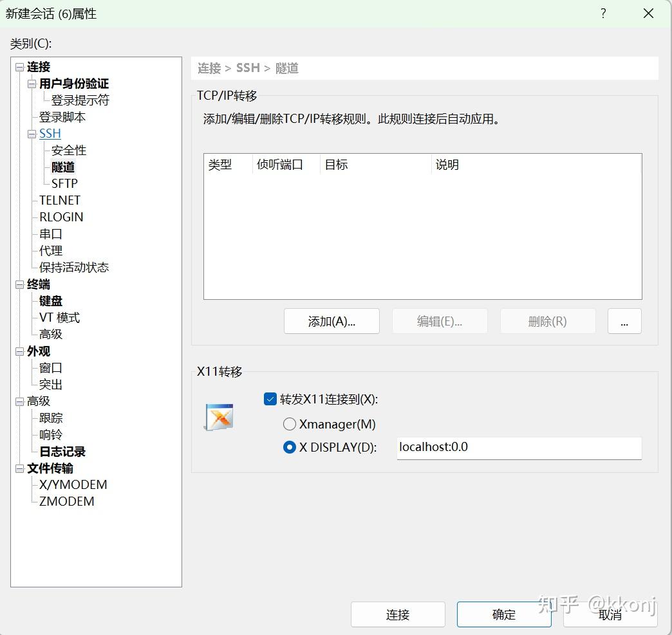Click SSH in the breadcrumb path
The image size is (672, 635).
[248, 68]
